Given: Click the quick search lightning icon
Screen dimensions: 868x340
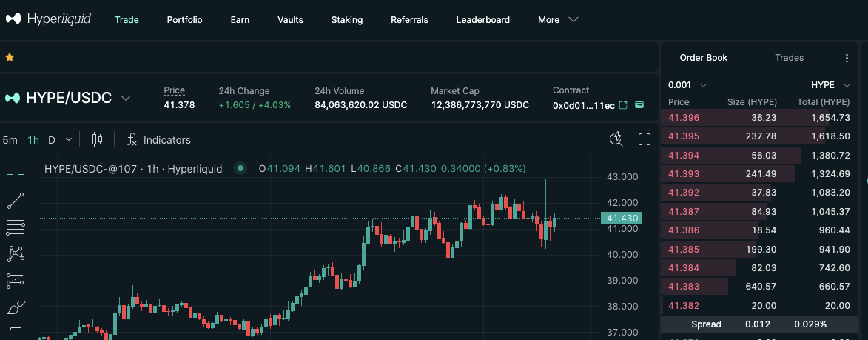Looking at the screenshot, I should pyautogui.click(x=616, y=139).
